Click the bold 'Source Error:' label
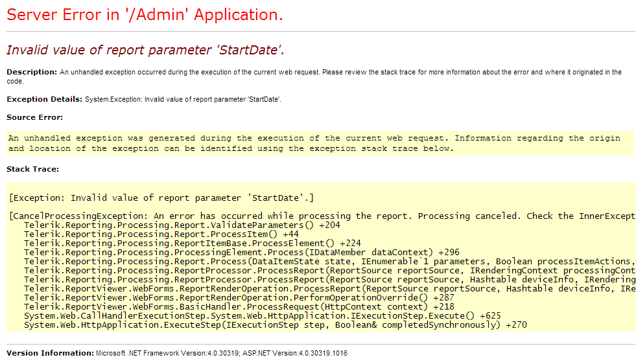Screen dimensions: 636x364 point(34,117)
